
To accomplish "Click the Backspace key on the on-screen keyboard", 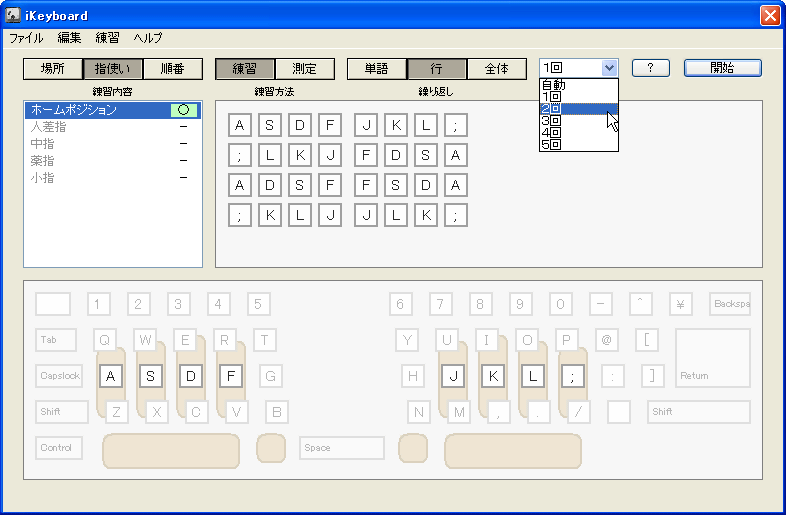I will click(730, 304).
